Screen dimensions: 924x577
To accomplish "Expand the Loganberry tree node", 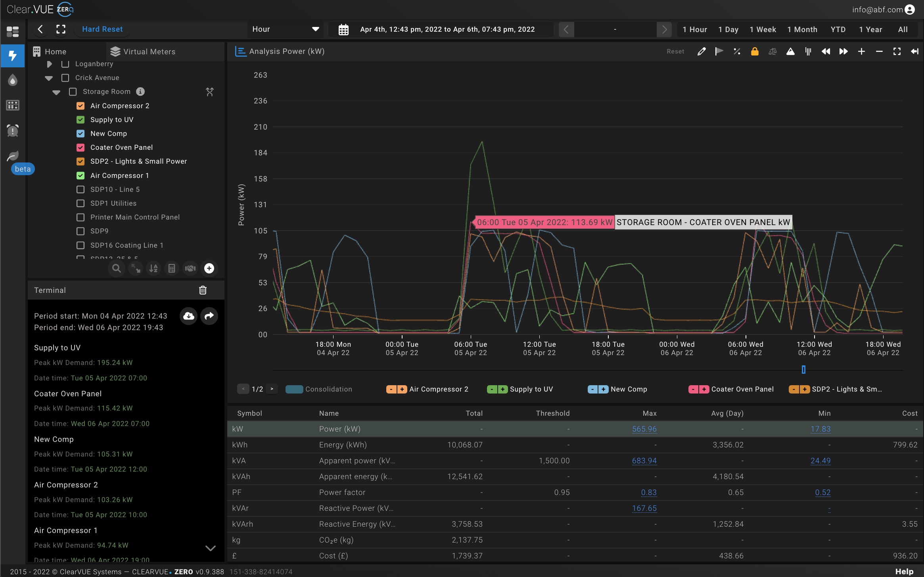I will coord(49,64).
